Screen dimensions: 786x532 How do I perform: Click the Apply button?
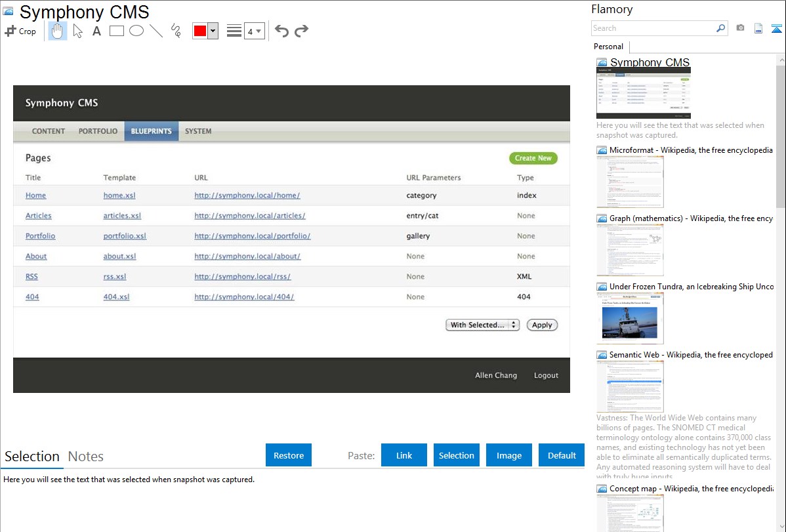[x=542, y=325]
